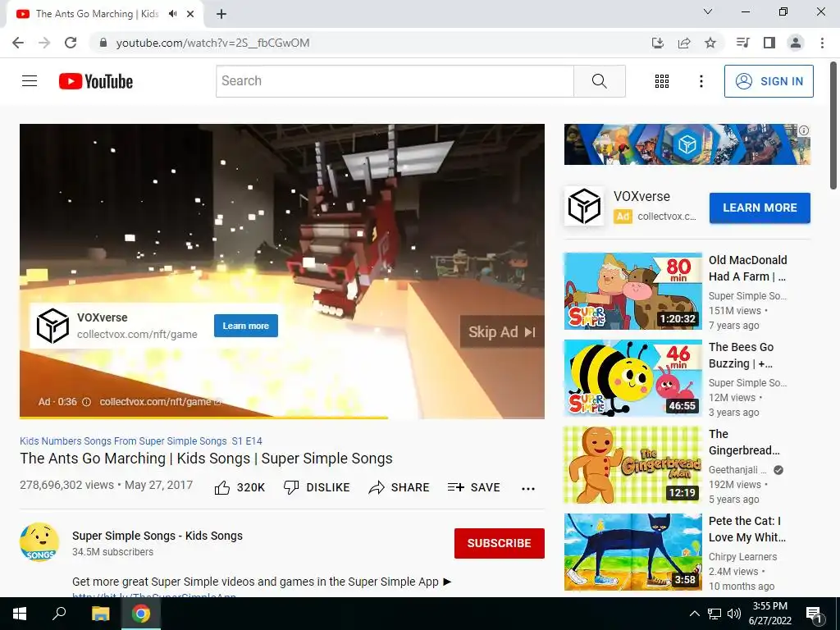Toggle Chrome side panel
Viewport: 840px width, 630px height.
(x=769, y=43)
